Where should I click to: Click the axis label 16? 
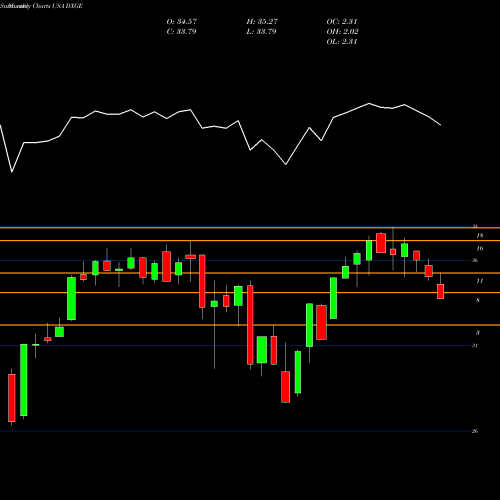coord(479,248)
